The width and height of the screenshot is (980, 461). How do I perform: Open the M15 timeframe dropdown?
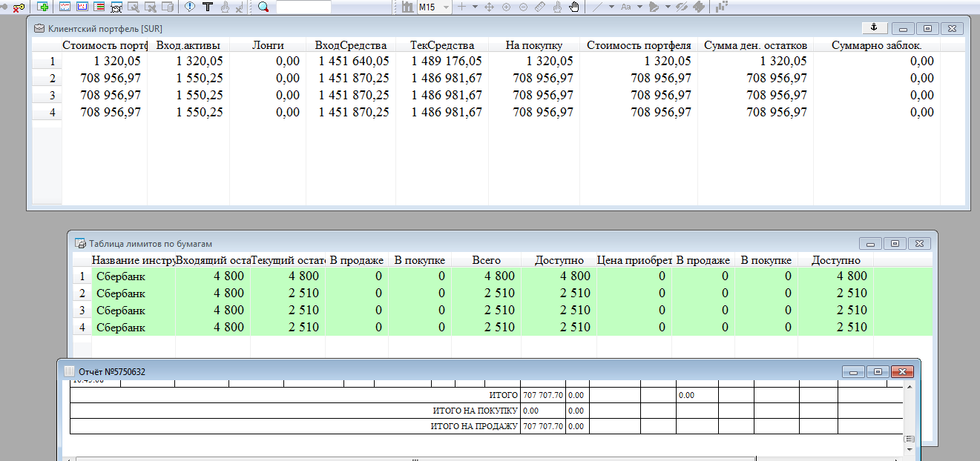point(445,7)
